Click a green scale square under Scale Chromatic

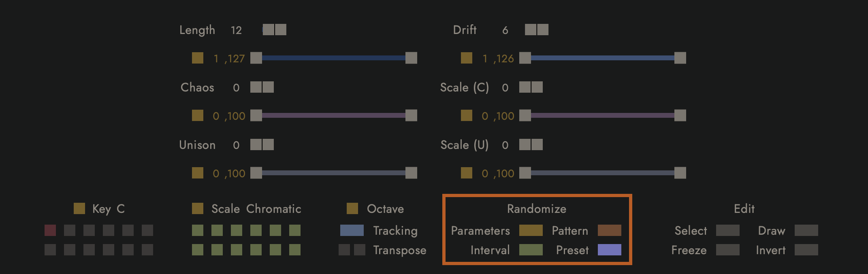point(198,230)
